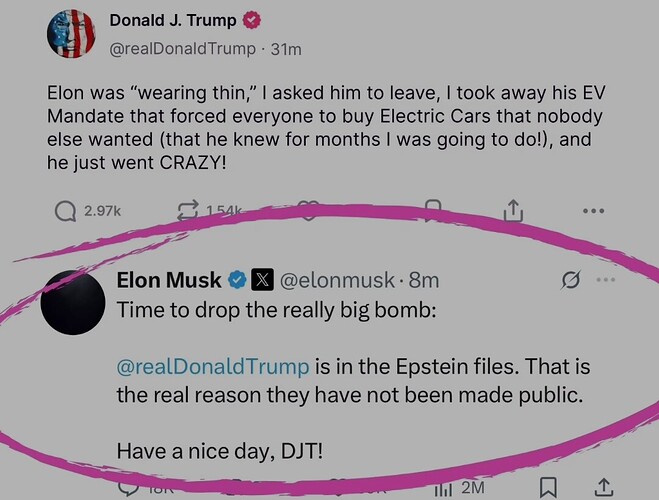Screen dimensions: 659x500
Task: Open the @realDonaldTrump mention in Musk's post
Action: pyautogui.click(x=213, y=366)
